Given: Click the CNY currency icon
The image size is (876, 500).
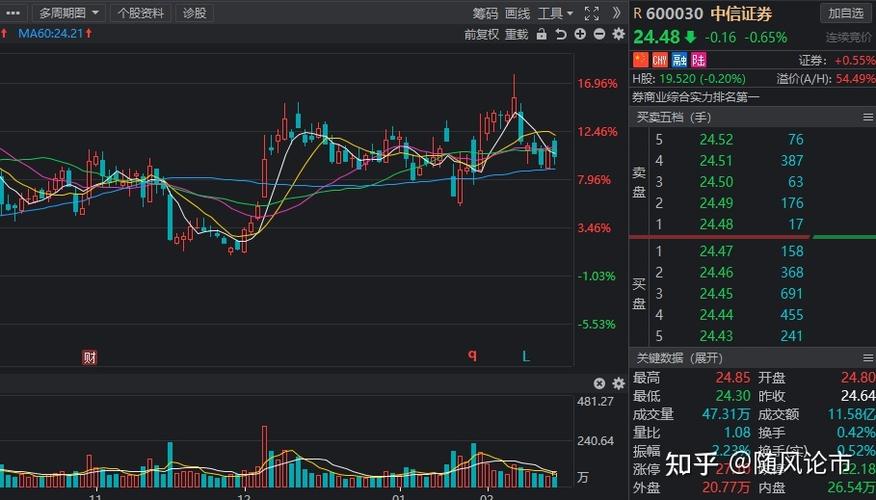Looking at the screenshot, I should coord(659,59).
